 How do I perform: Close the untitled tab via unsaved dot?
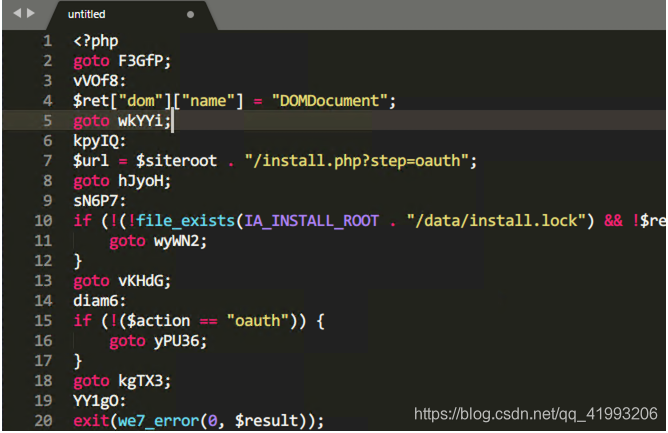[190, 15]
